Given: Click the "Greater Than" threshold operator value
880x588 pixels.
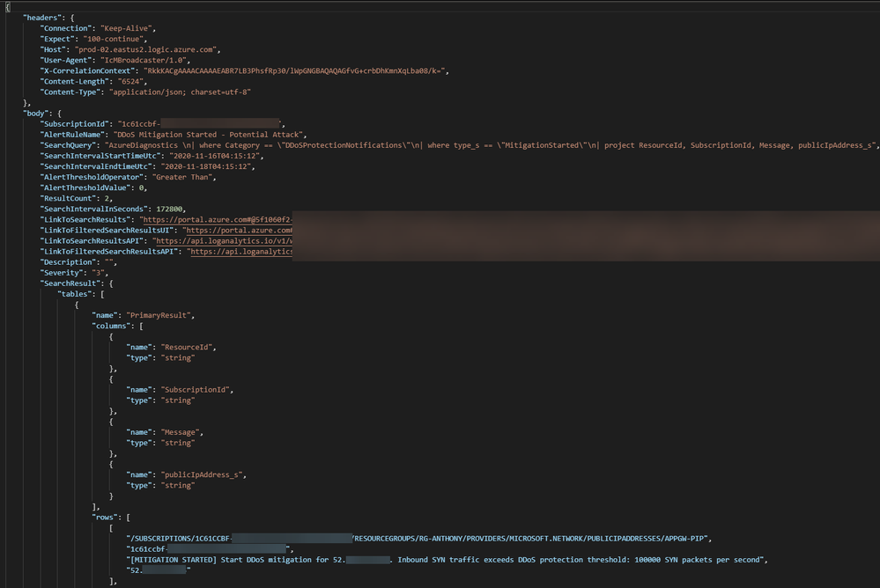Looking at the screenshot, I should [182, 177].
